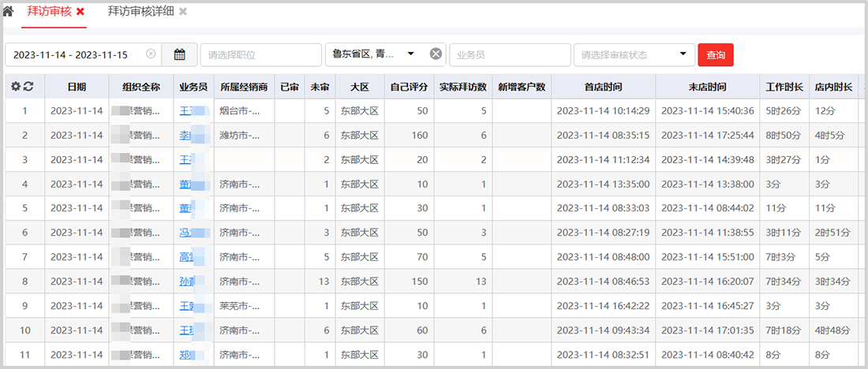Switch to the 拜访审核详细 tab
This screenshot has height=369, width=868.
pyautogui.click(x=140, y=12)
